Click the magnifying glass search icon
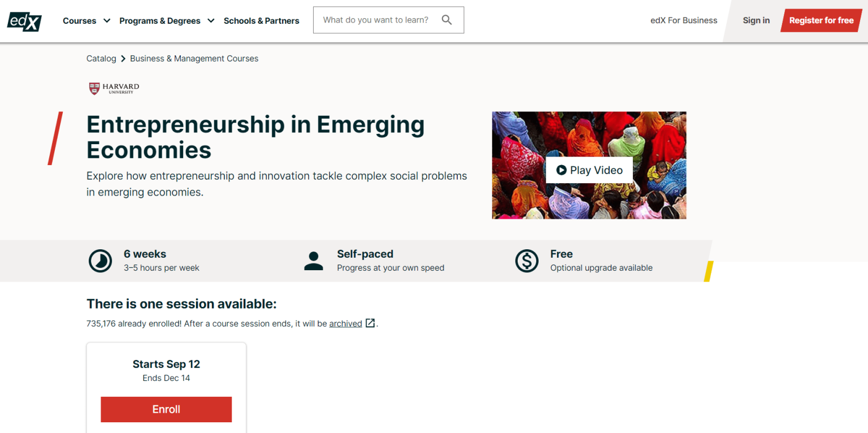This screenshot has width=868, height=433. (x=447, y=20)
